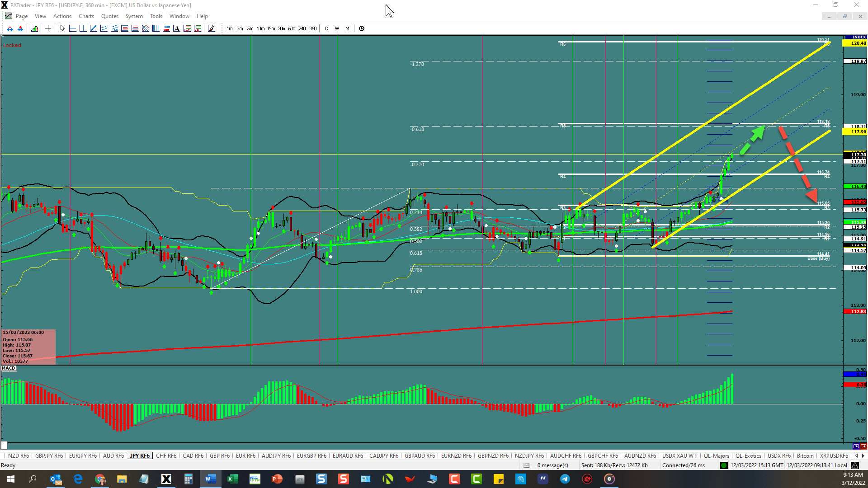Image resolution: width=868 pixels, height=488 pixels.
Task: Switch to the EURJPY RF6 tab
Action: pos(83,456)
